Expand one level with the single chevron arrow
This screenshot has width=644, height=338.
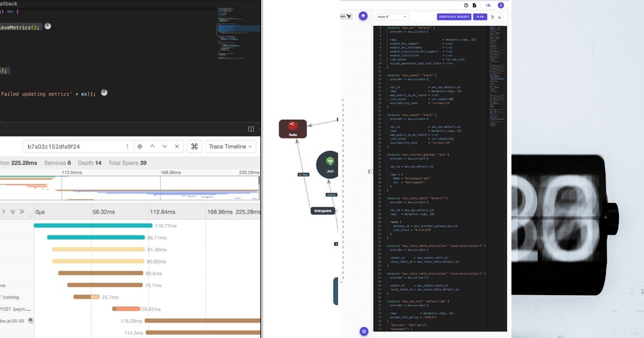click(x=4, y=212)
